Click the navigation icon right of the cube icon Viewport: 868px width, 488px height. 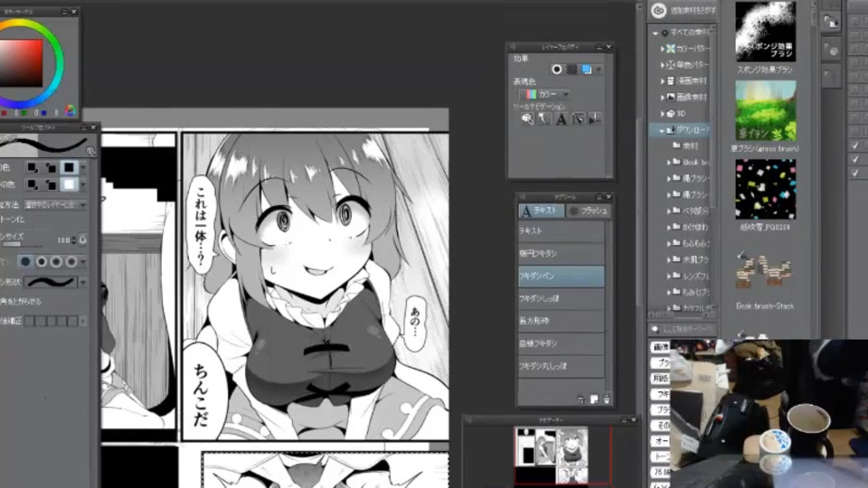(x=544, y=118)
